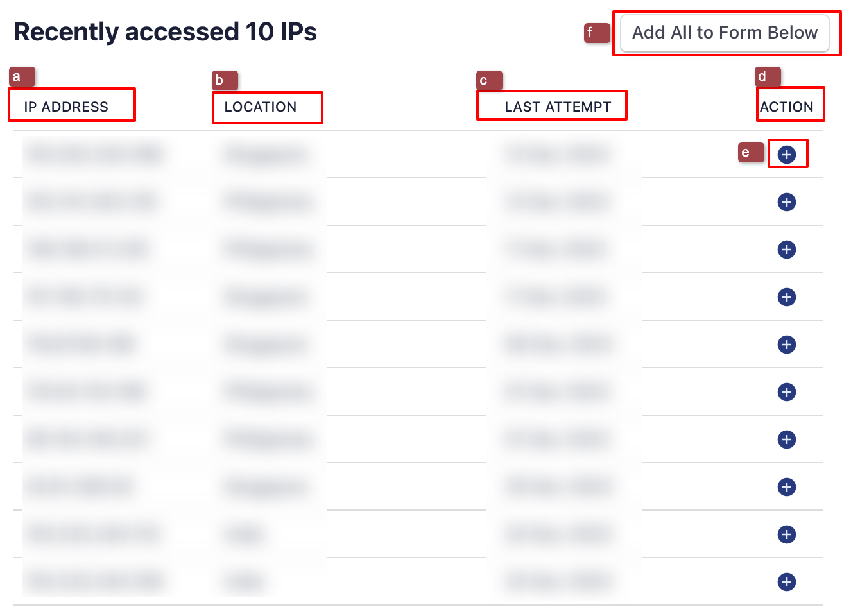
Task: Add the fifth listed IP via plus icon
Action: point(786,345)
